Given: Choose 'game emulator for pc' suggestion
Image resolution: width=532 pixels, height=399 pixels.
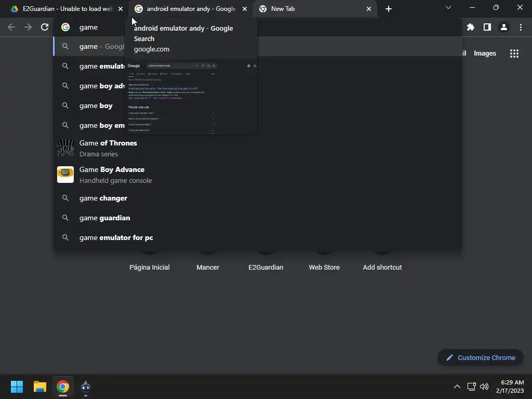Looking at the screenshot, I should pyautogui.click(x=258, y=237).
